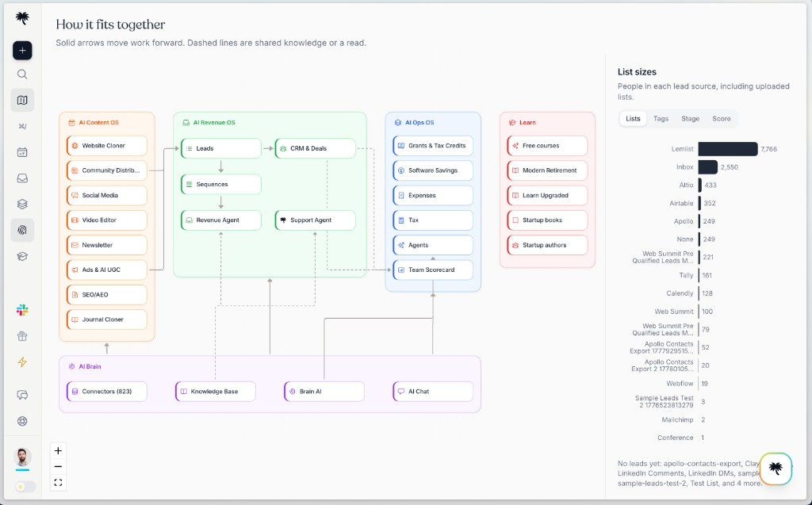Open search from the sidebar magnifier icon

pyautogui.click(x=22, y=74)
